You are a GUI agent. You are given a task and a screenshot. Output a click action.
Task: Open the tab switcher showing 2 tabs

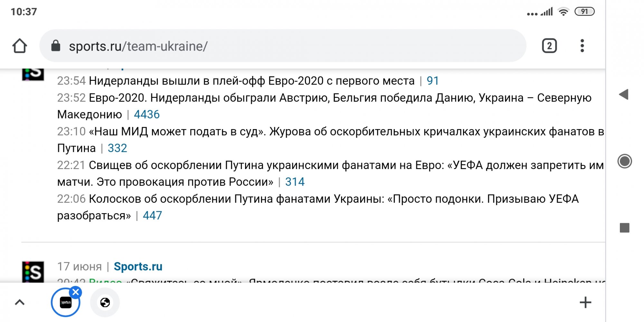coord(549,46)
